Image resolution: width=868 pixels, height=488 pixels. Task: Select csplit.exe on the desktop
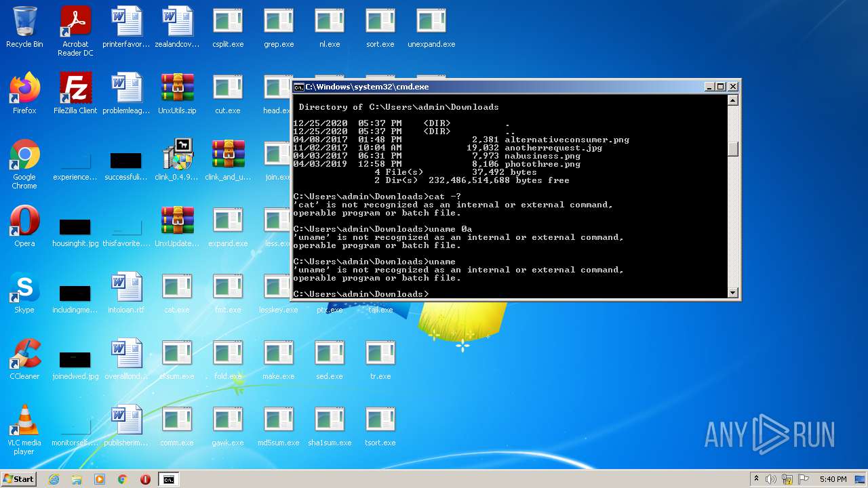tap(228, 27)
